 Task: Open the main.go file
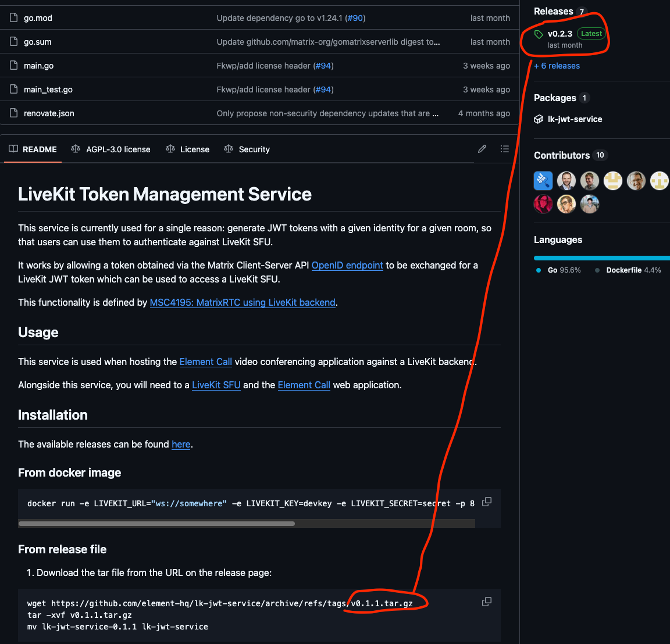38,66
